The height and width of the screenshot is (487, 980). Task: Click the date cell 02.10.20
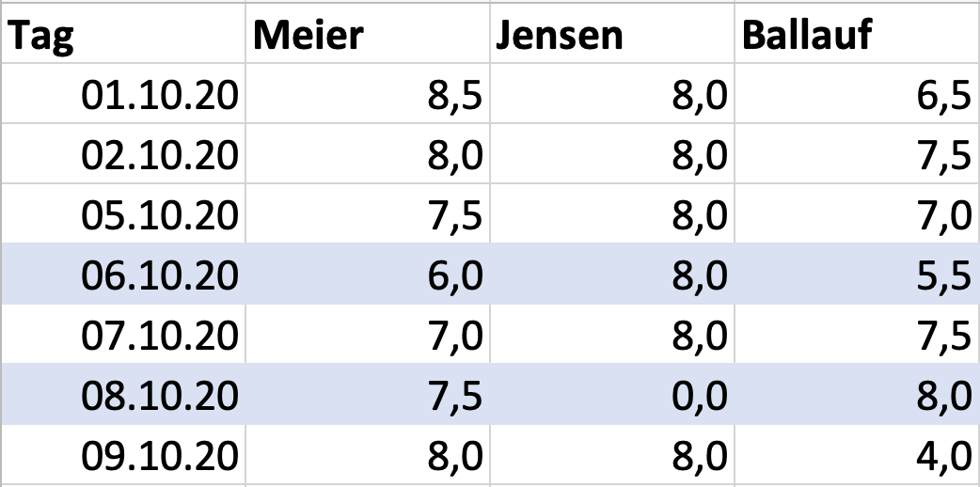[x=123, y=153]
